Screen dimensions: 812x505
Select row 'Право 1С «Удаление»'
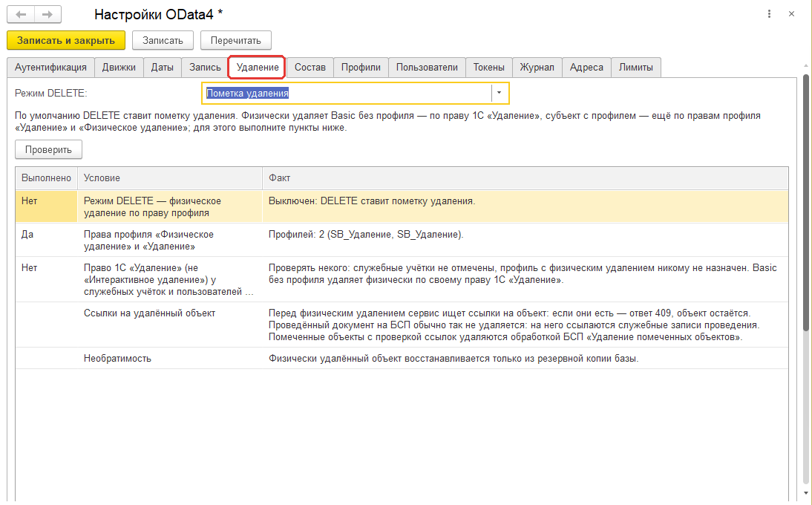coord(402,280)
